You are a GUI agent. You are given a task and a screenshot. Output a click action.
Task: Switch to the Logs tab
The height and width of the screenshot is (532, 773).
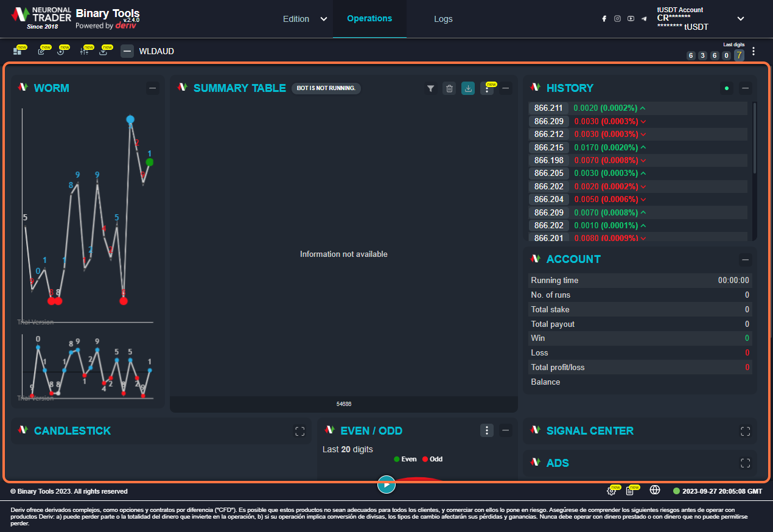click(x=443, y=19)
